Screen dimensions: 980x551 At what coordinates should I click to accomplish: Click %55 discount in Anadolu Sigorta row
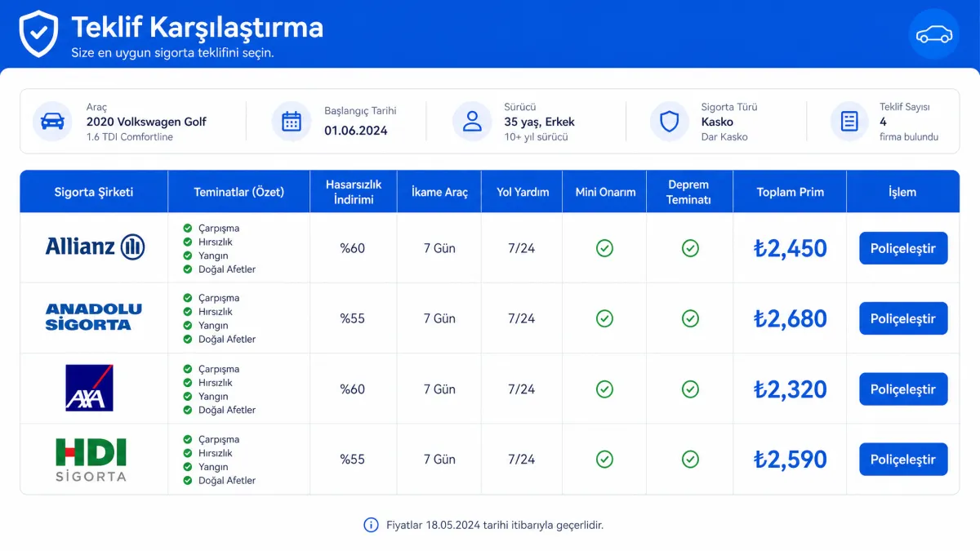353,318
